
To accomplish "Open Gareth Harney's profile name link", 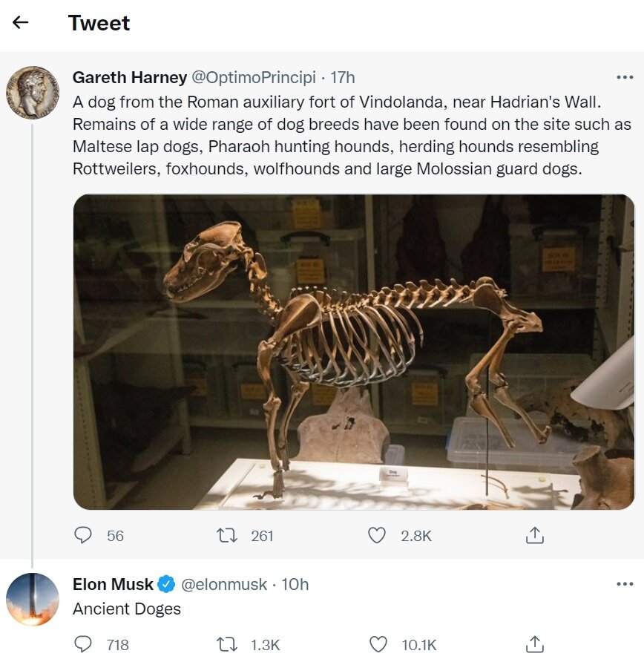I will [130, 77].
